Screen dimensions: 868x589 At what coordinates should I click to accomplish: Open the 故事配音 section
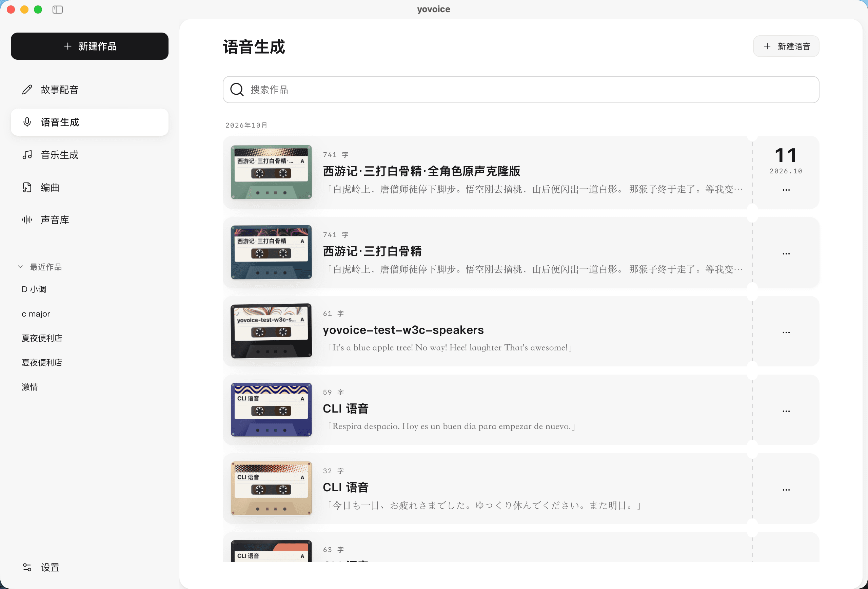pos(90,90)
